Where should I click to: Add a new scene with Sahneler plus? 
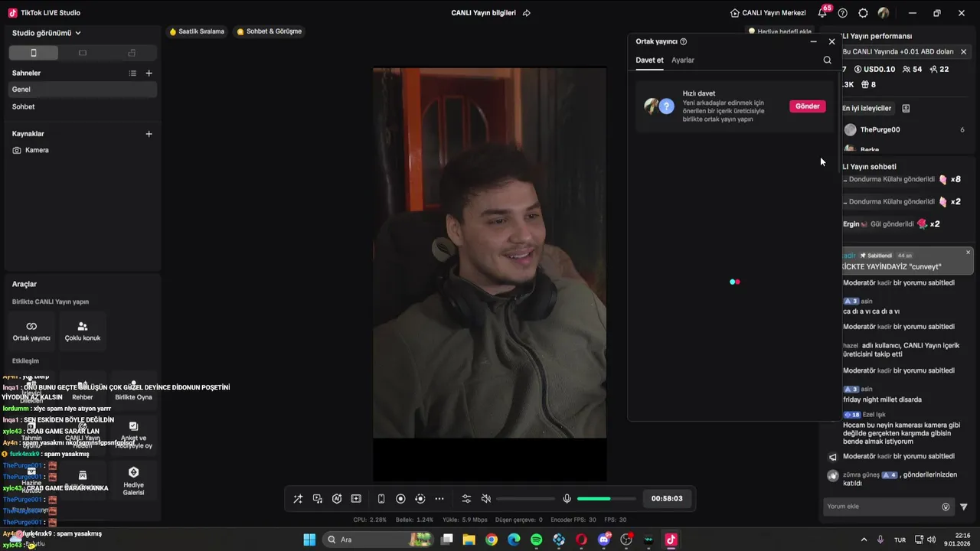[149, 73]
